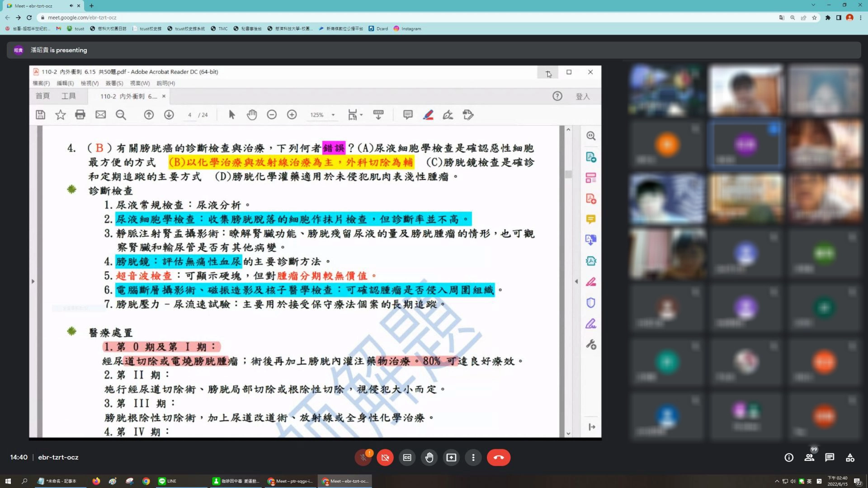Expand the left navigation pane arrow

coord(33,281)
